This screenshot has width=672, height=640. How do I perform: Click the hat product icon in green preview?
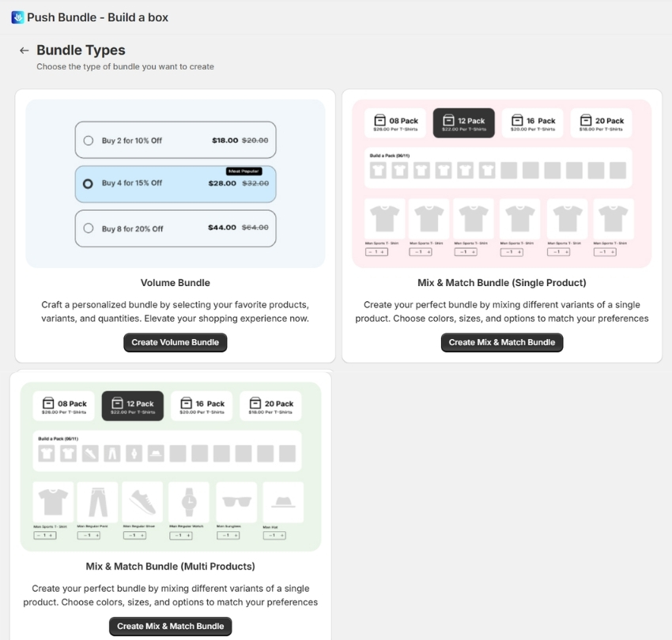pos(283,502)
